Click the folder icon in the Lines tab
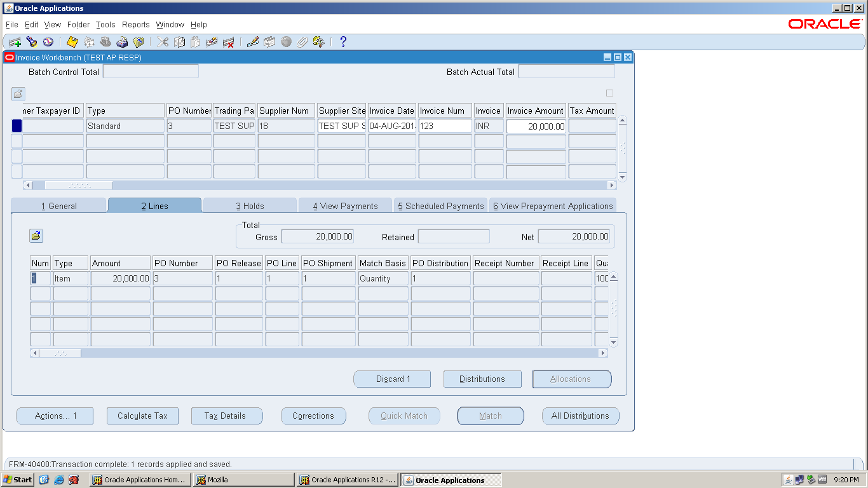Screen dimensions: 868x488 click(x=36, y=236)
